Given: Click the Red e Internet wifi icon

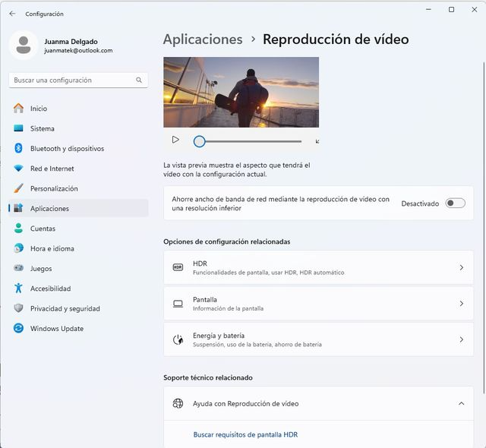Looking at the screenshot, I should [x=18, y=169].
